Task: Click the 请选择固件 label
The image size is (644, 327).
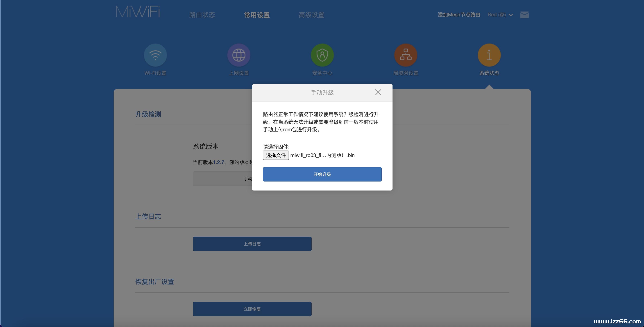Action: [276, 147]
